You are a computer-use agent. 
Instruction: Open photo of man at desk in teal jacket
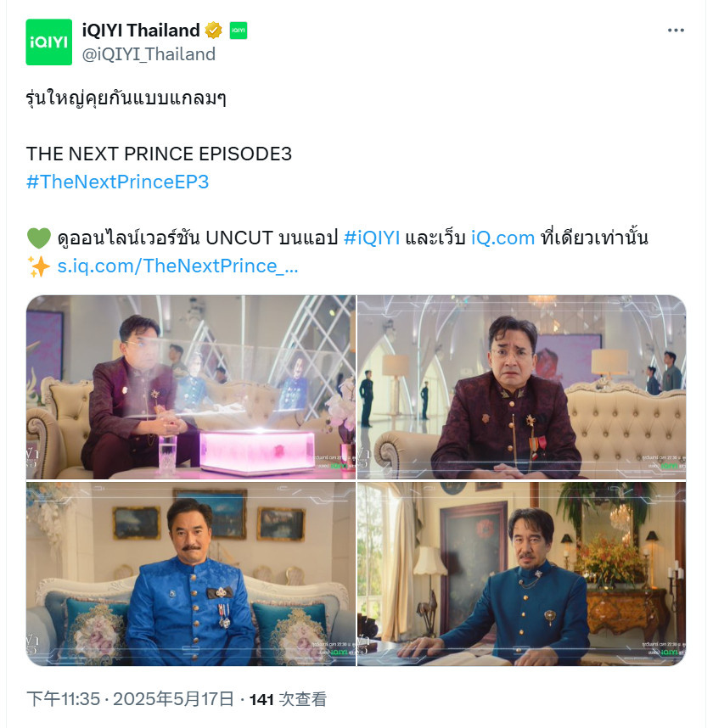[522, 574]
